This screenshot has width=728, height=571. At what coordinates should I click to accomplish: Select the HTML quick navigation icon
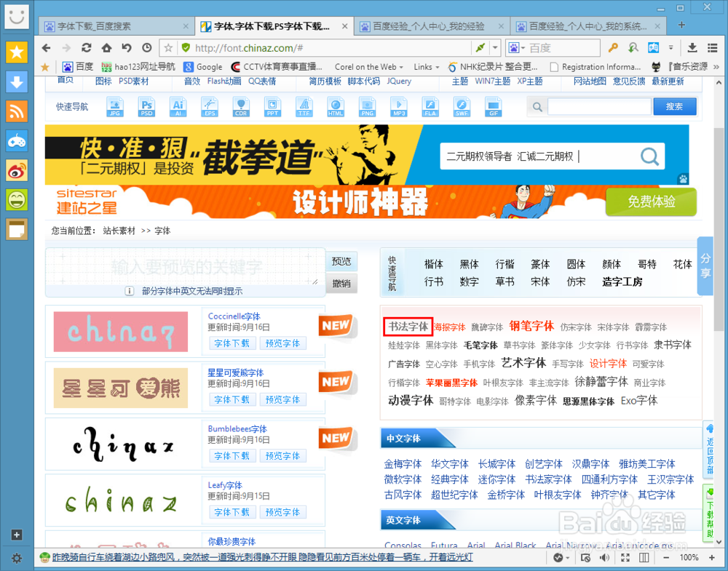pos(336,107)
